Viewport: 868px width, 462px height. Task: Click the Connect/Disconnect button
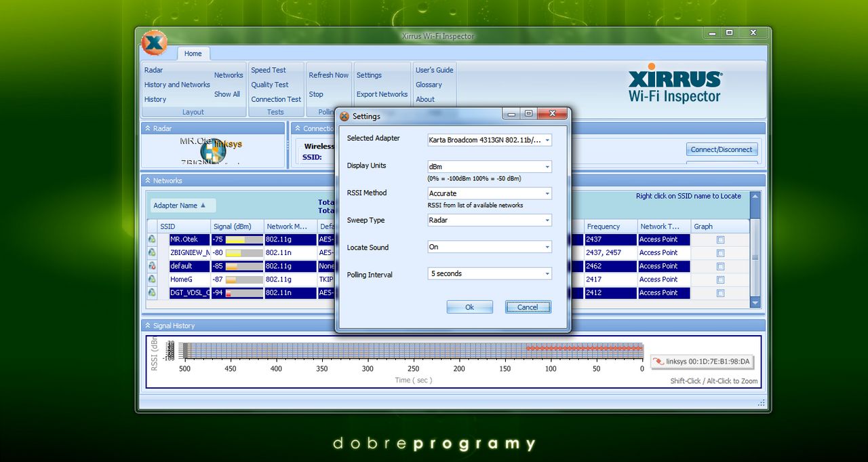722,149
